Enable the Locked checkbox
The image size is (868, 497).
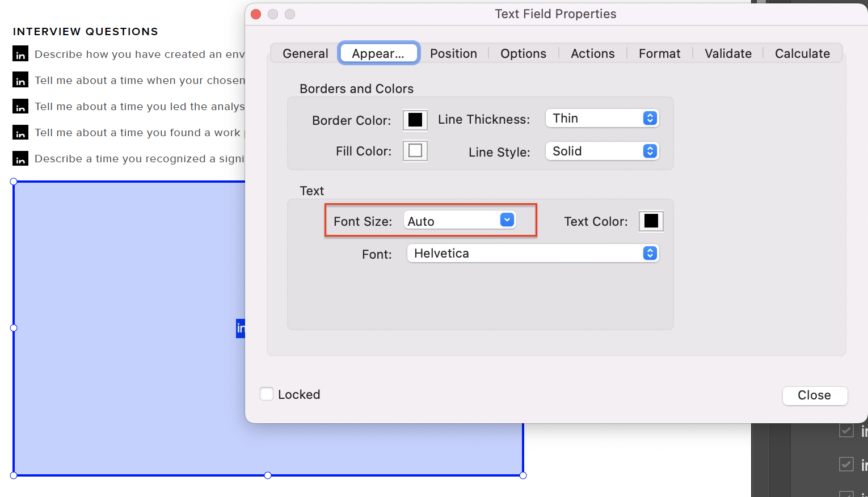(267, 394)
